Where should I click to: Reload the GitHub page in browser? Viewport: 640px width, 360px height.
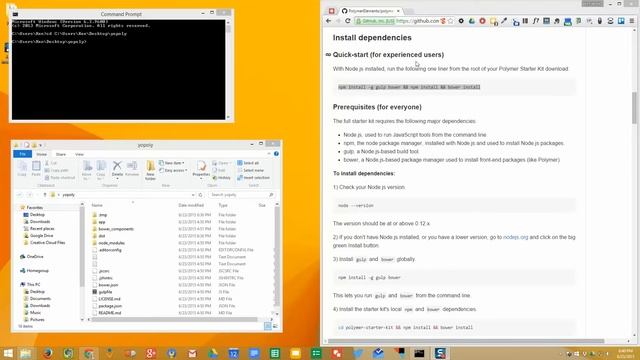348,21
